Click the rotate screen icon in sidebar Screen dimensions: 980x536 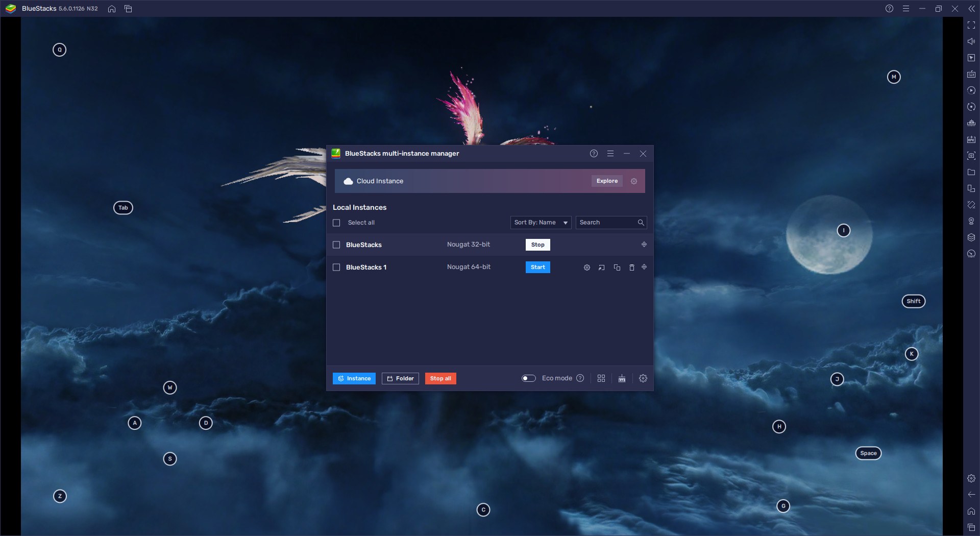point(971,205)
